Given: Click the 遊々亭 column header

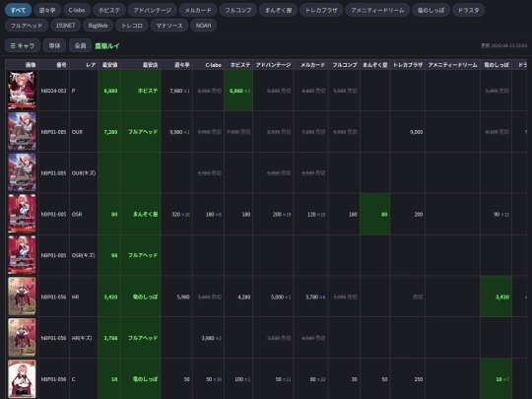Looking at the screenshot, I should pos(176,64).
